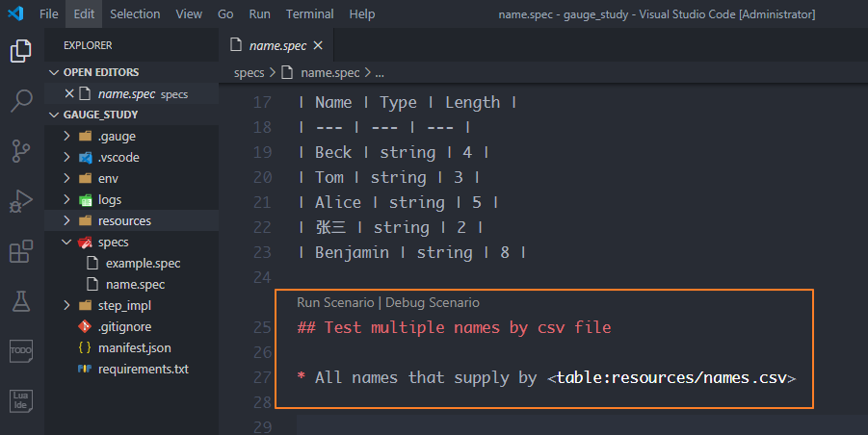
Task: Click Debug Scenario code lens
Action: (x=433, y=302)
